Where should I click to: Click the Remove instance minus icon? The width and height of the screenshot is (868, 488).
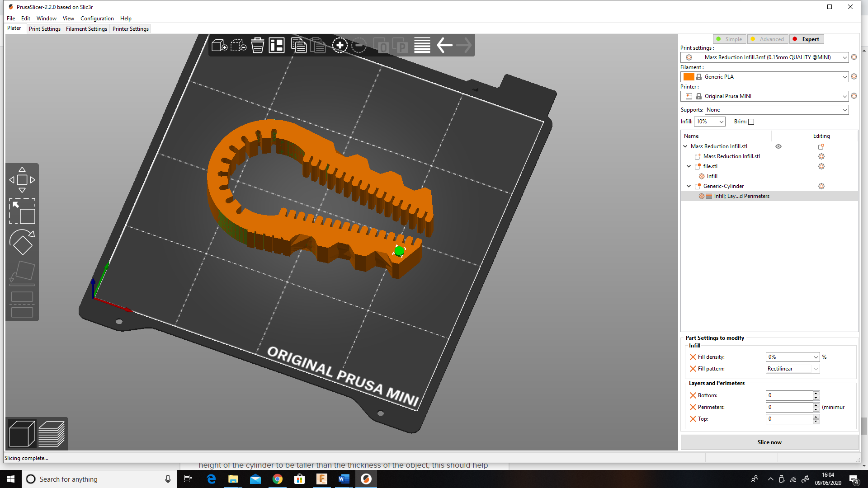[x=359, y=45]
